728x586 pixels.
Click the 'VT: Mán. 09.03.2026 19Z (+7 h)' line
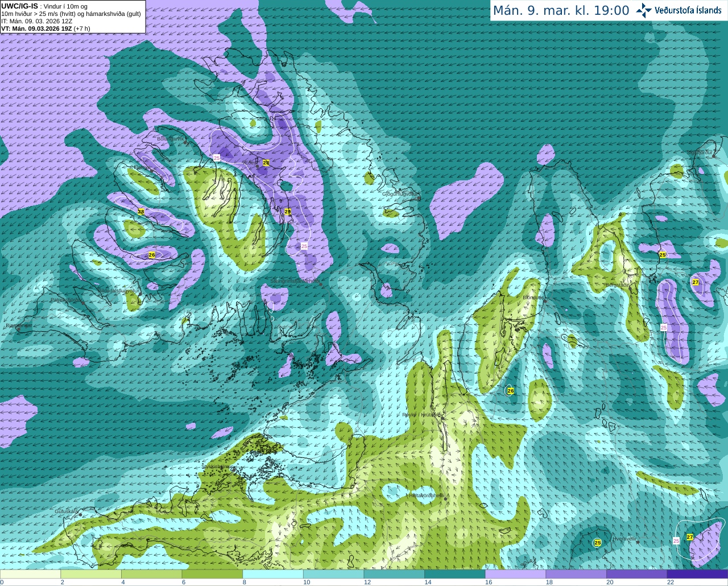coord(45,28)
